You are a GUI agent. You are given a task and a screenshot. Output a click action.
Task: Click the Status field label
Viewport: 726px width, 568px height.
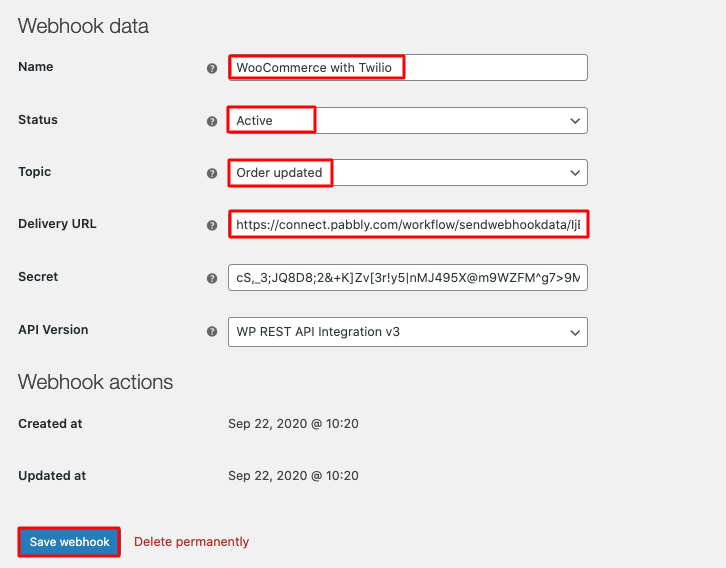point(38,120)
